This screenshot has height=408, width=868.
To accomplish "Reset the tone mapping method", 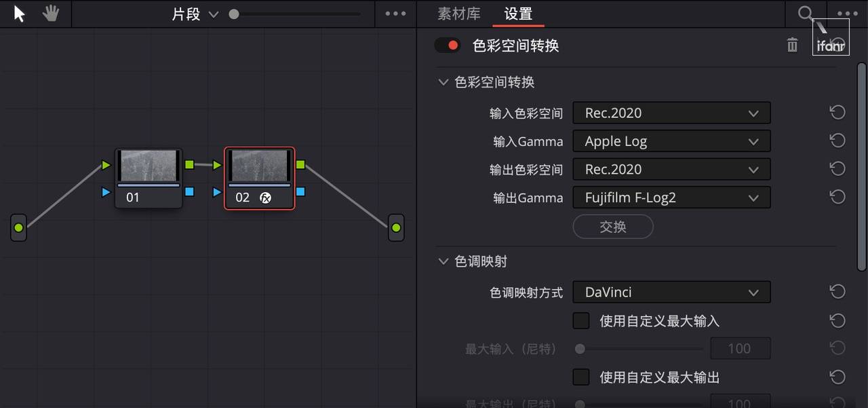I will pyautogui.click(x=837, y=292).
